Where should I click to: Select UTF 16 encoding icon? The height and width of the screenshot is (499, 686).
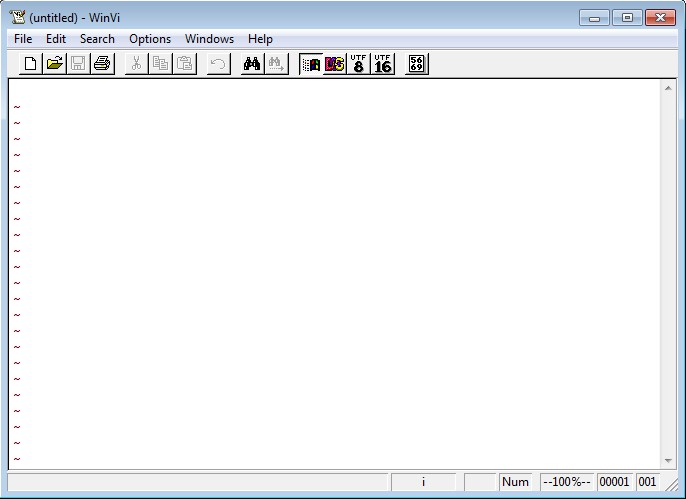click(x=383, y=64)
